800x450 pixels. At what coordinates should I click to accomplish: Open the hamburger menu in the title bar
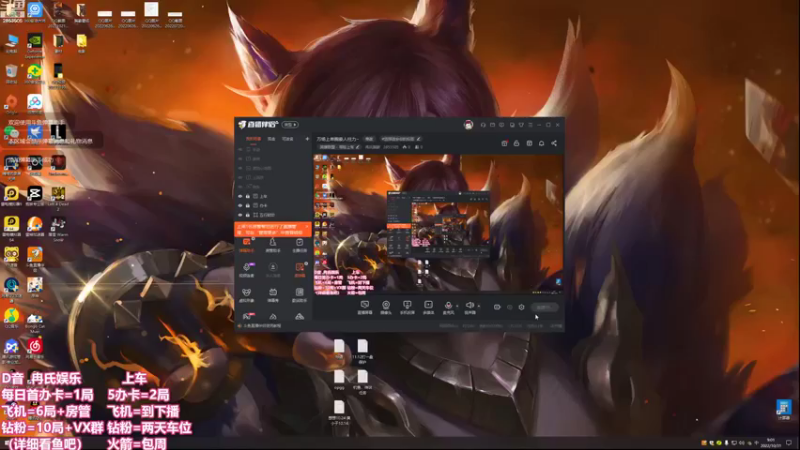pyautogui.click(x=530, y=124)
